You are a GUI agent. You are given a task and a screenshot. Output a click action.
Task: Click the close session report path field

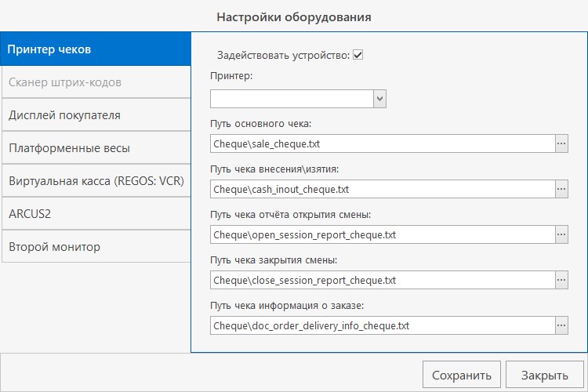tap(382, 280)
